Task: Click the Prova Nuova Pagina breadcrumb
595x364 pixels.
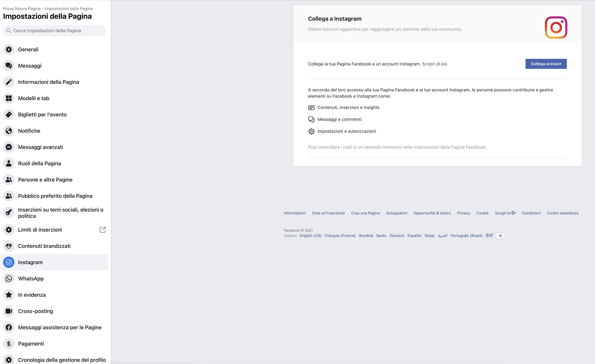Action: [22, 8]
